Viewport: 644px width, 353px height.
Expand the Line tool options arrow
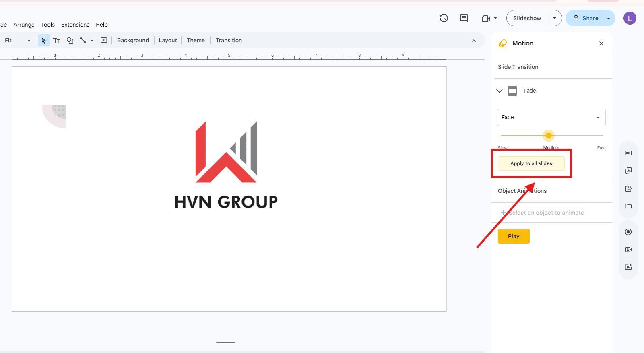point(92,40)
